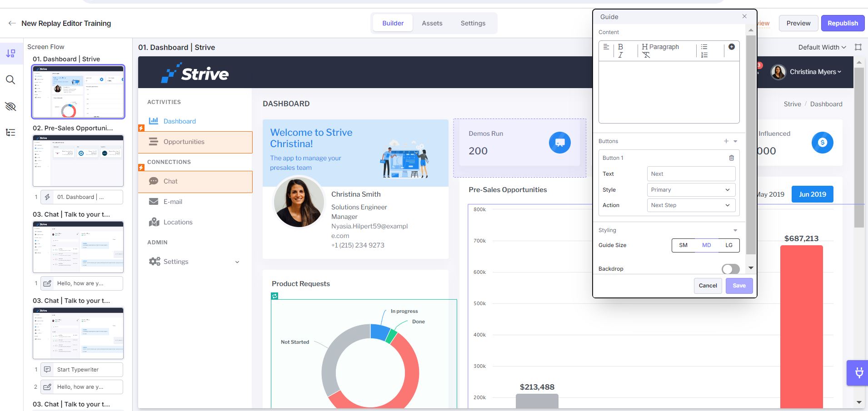
Task: Click the plug icon at the right edge
Action: point(859,373)
